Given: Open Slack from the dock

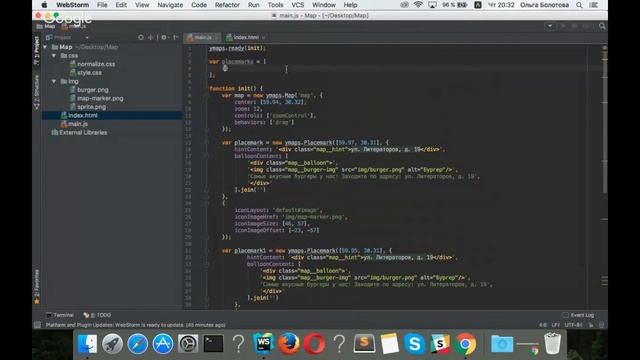Looking at the screenshot, I should (x=440, y=344).
